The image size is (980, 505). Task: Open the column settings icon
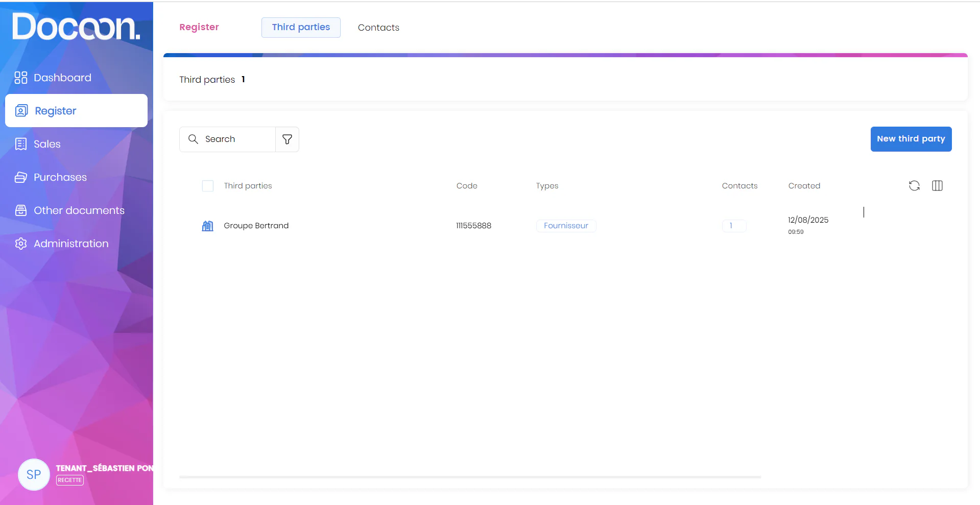click(x=937, y=186)
